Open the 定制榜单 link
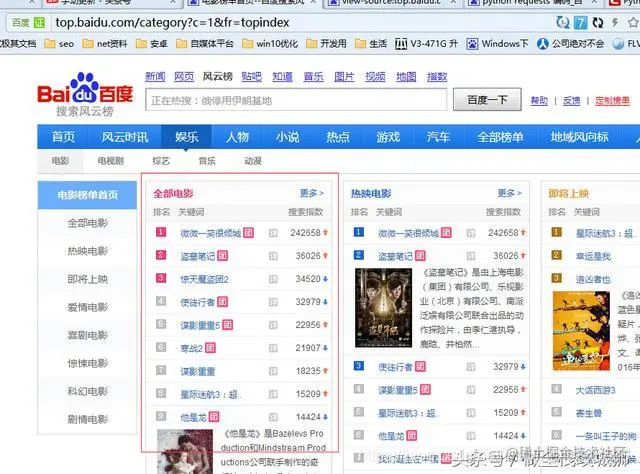 [612, 100]
